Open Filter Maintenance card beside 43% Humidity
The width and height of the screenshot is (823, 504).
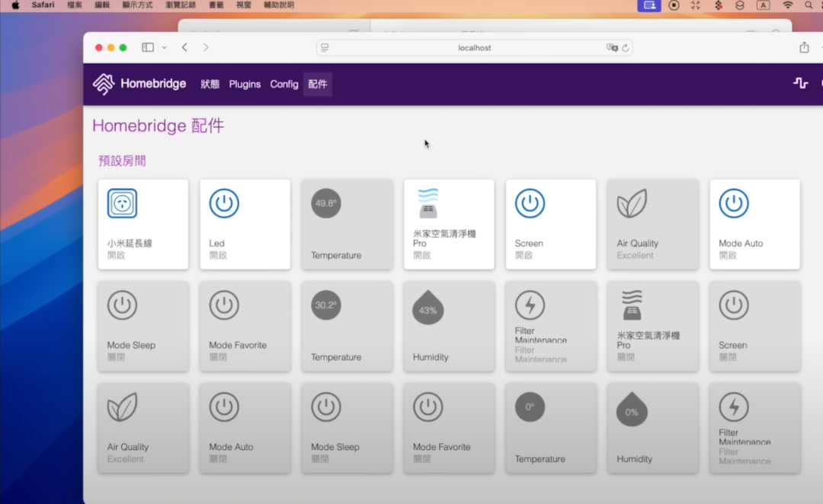tap(551, 326)
